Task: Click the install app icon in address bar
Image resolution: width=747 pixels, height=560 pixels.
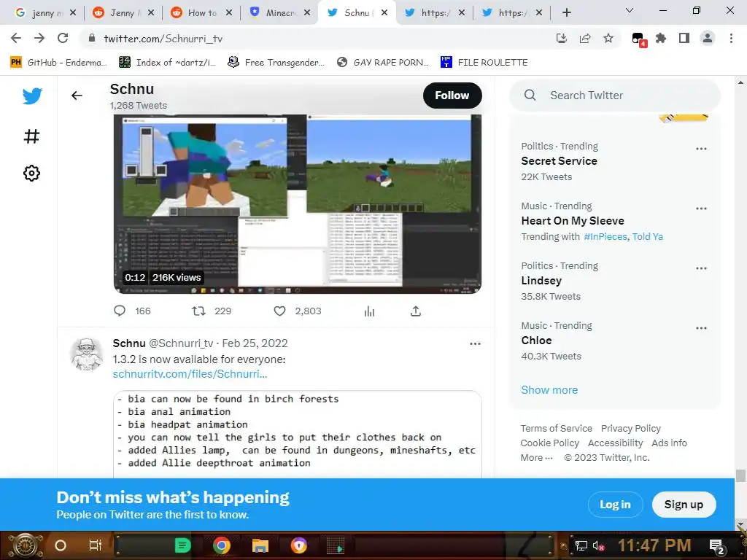Action: coord(562,39)
